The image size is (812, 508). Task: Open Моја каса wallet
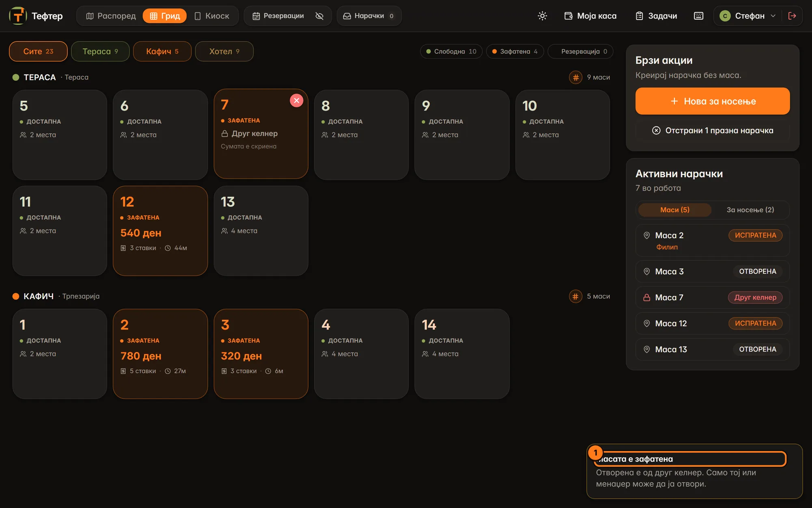591,16
